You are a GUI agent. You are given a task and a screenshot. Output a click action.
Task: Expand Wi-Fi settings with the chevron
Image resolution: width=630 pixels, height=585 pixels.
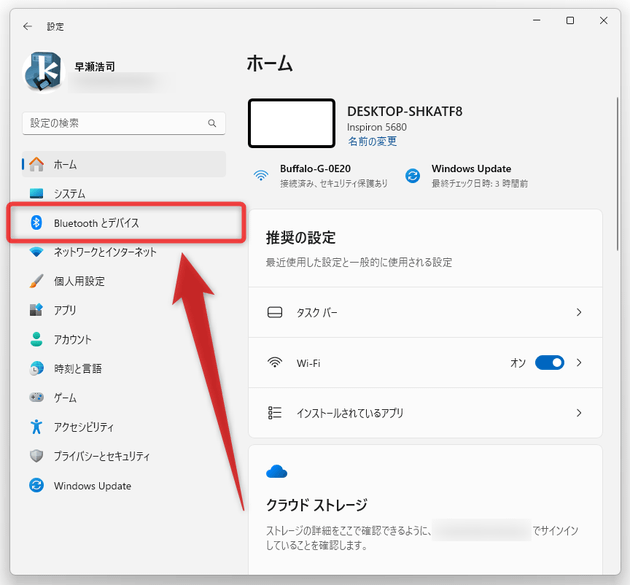click(x=579, y=363)
